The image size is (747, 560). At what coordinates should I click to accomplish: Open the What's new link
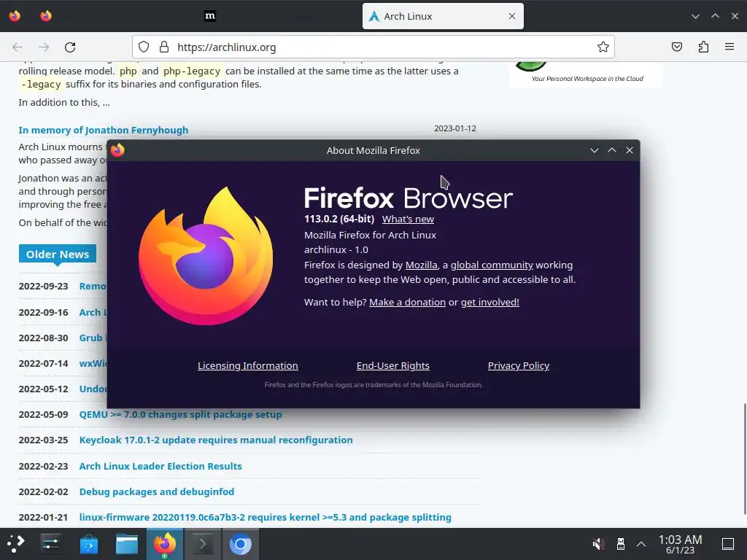click(408, 219)
